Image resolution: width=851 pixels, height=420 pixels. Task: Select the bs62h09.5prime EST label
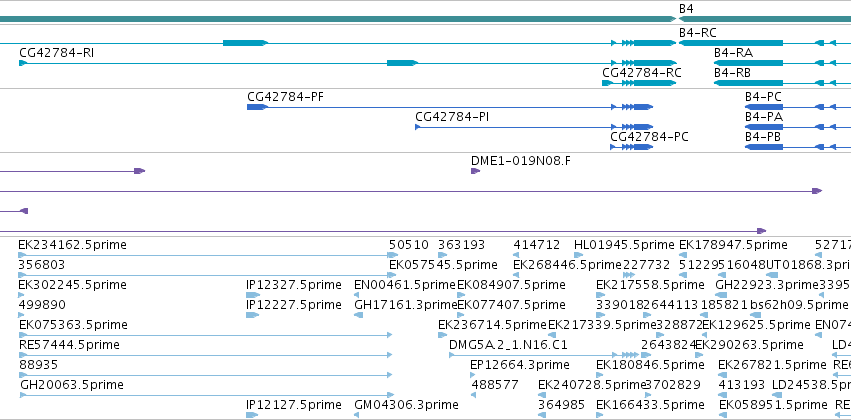798,304
